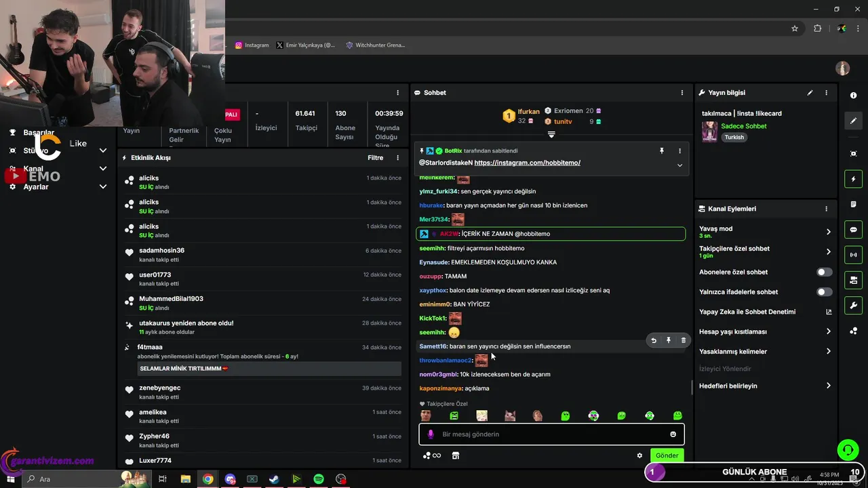This screenshot has height=488, width=868.
Task: Click Samett16 username in chat
Action: [x=433, y=346]
